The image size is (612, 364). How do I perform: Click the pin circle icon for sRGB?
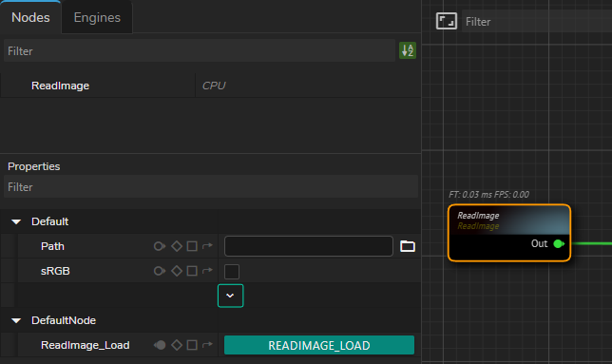[160, 271]
